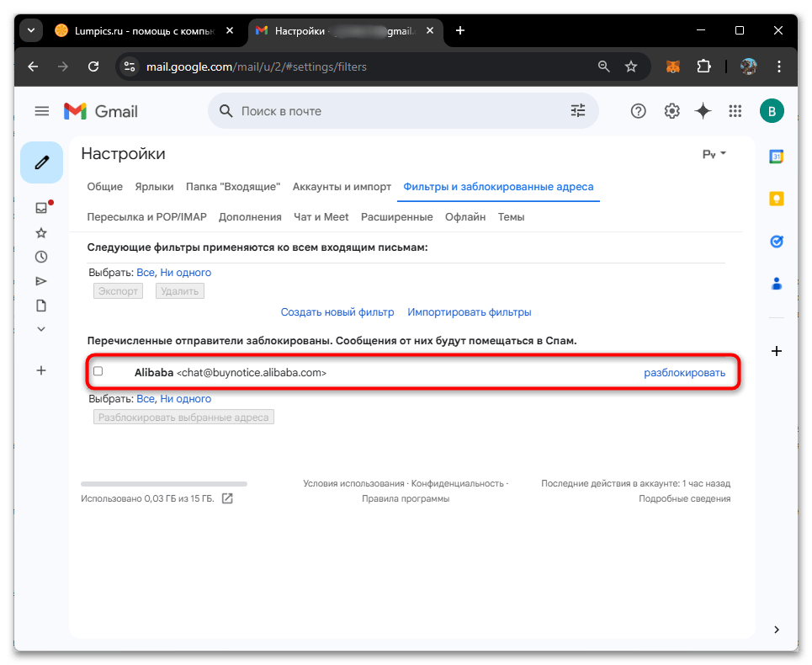The height and width of the screenshot is (665, 812).
Task: Open Drafts document icon
Action: [x=41, y=306]
